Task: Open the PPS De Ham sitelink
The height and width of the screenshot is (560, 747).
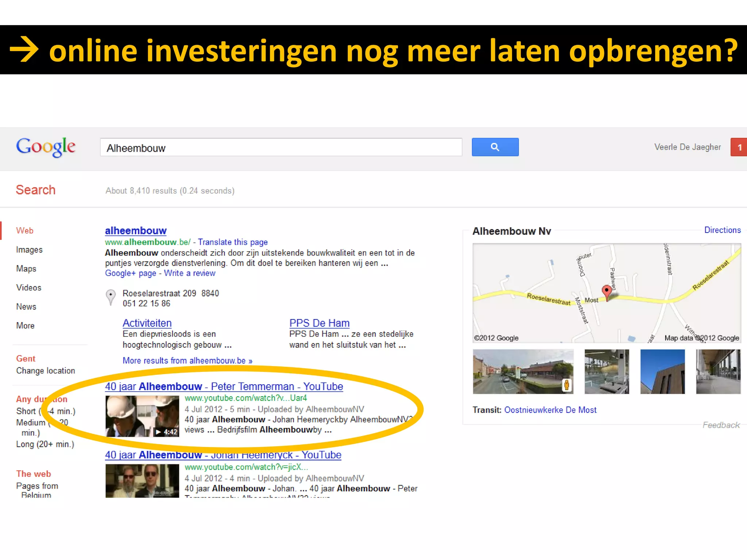Action: click(x=320, y=323)
